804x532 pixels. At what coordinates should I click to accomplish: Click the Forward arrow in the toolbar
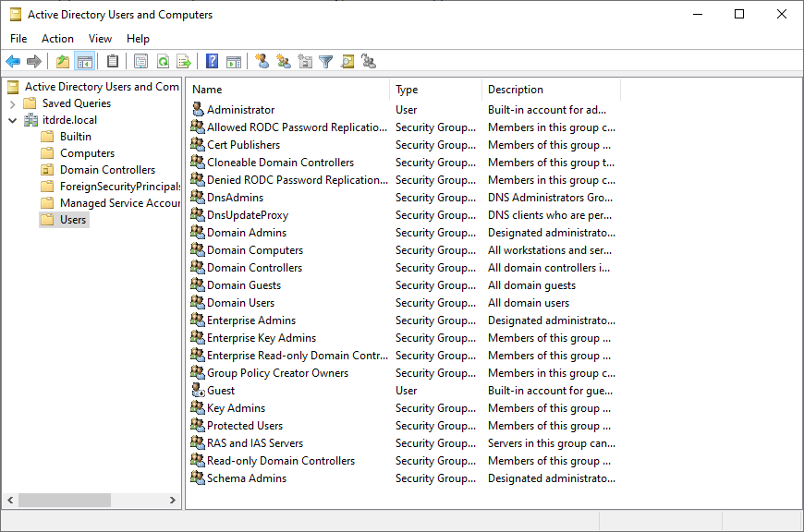[x=34, y=62]
